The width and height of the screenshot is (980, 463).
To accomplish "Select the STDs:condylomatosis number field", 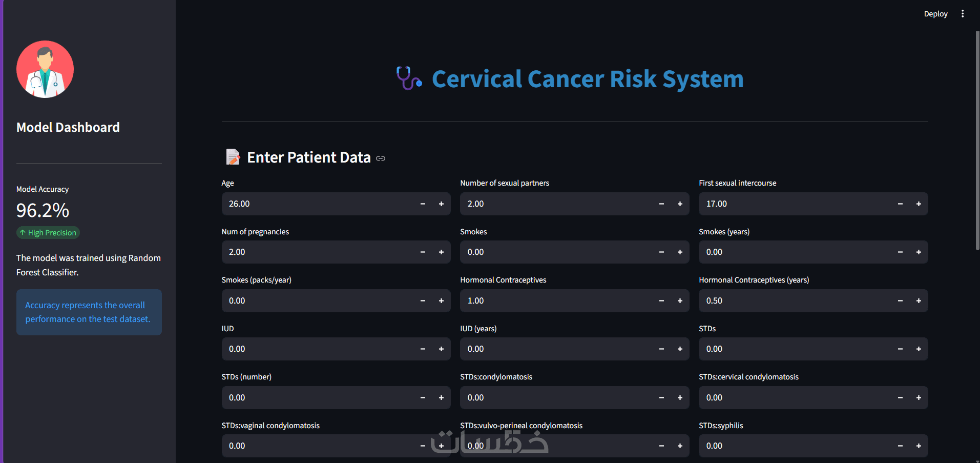I will point(556,398).
